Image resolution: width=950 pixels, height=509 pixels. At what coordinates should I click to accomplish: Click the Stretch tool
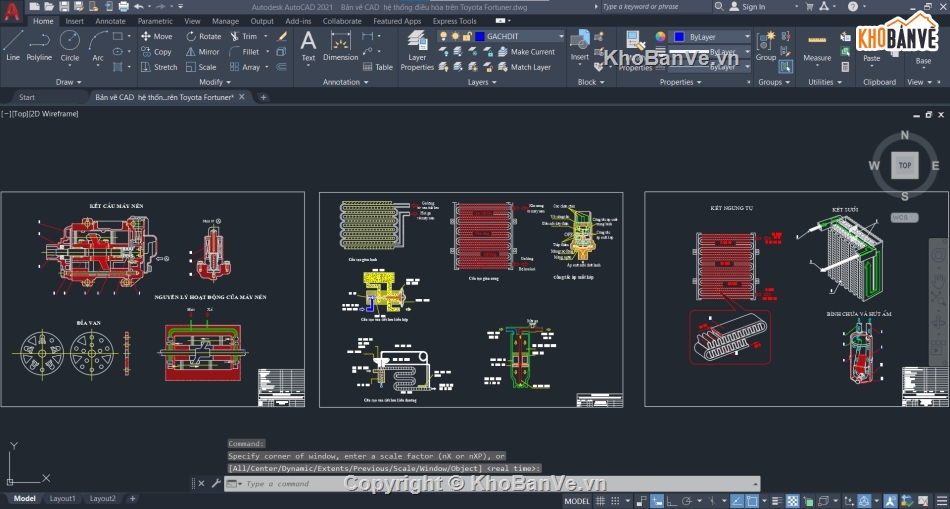pyautogui.click(x=159, y=67)
